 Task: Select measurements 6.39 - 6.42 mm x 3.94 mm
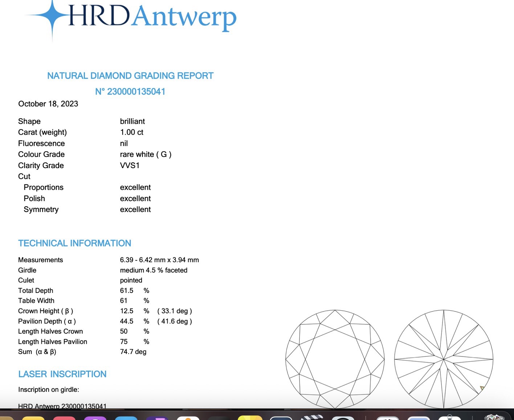click(159, 260)
